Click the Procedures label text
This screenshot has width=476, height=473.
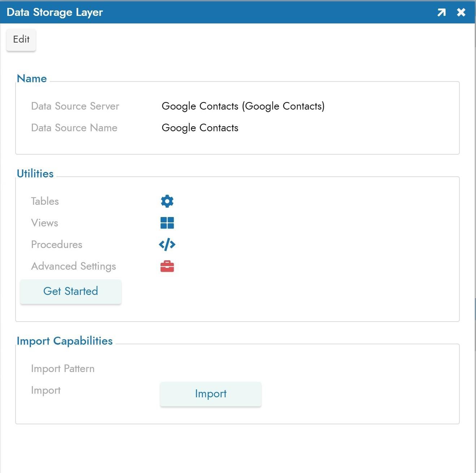coord(57,244)
